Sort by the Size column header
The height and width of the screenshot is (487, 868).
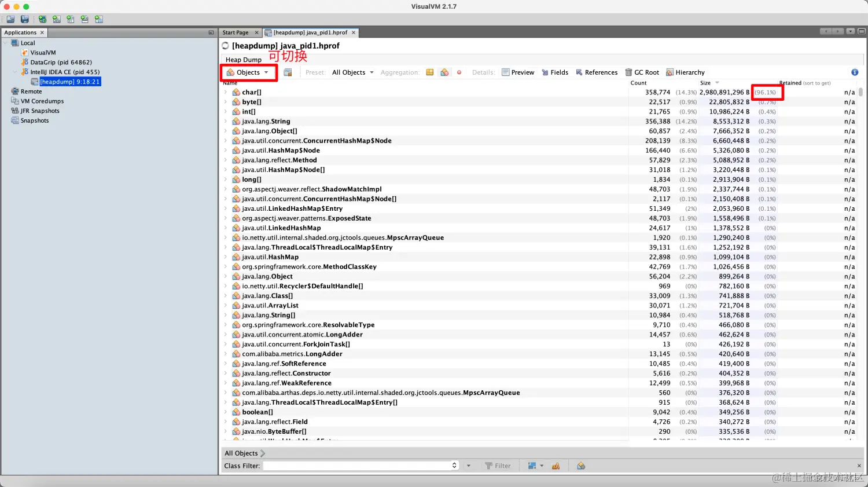tap(705, 83)
